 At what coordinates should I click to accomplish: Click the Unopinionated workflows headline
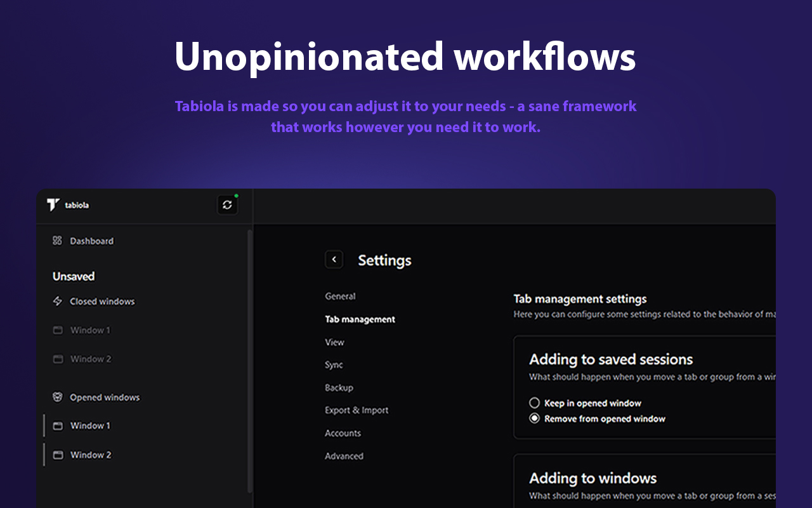click(405, 57)
